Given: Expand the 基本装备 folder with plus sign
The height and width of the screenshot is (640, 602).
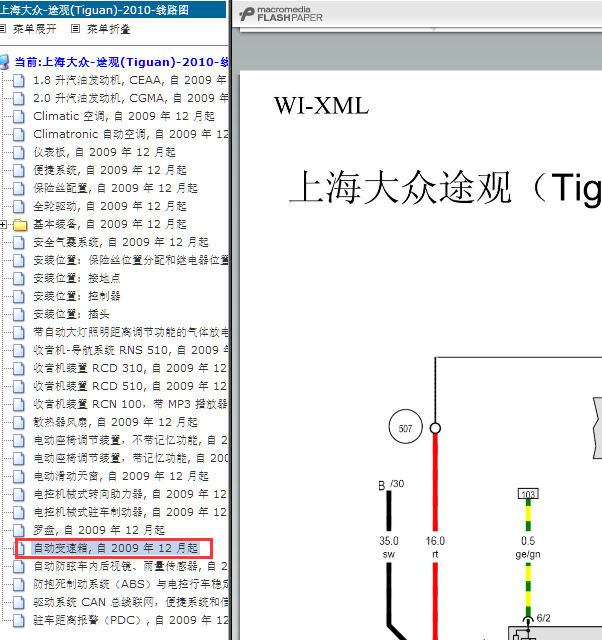Looking at the screenshot, I should [x=3, y=224].
